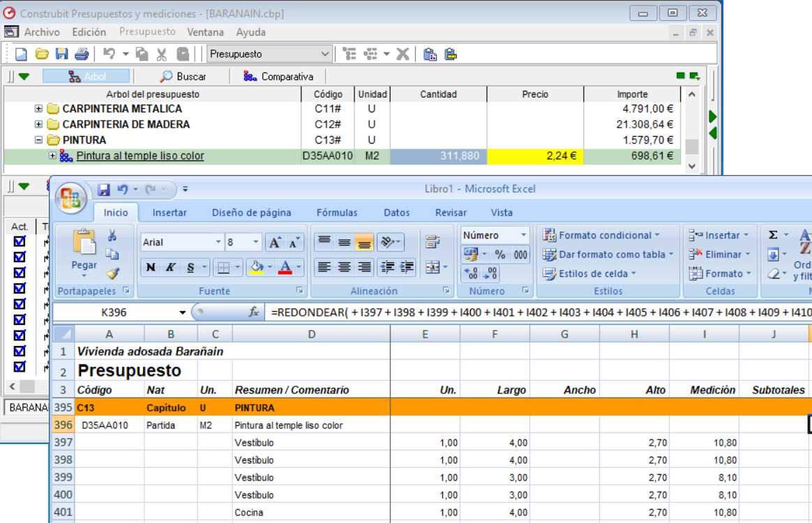Click Dar formato como tabla
Viewport: 812px width, 523px height.
[608, 255]
